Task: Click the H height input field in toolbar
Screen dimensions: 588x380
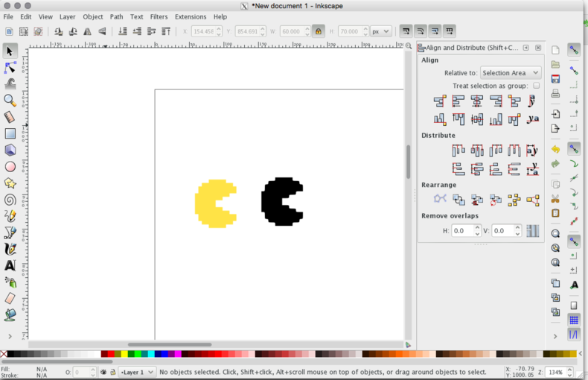Action: (350, 31)
